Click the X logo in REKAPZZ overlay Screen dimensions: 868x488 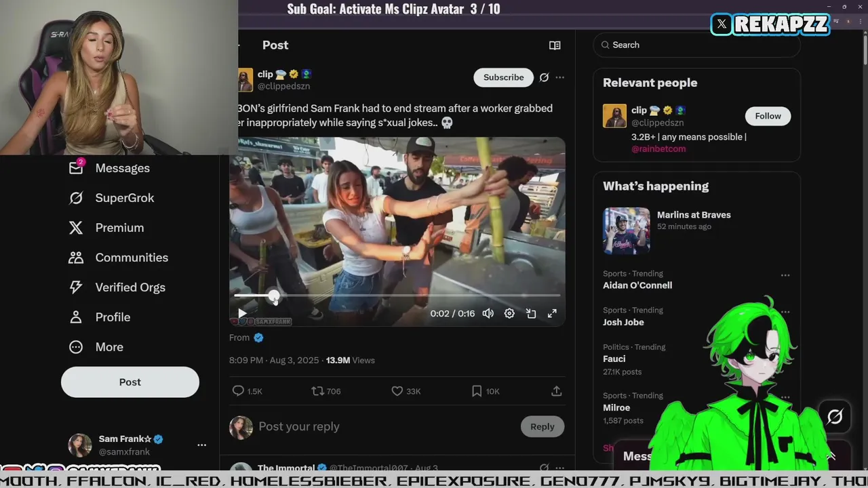pyautogui.click(x=722, y=24)
